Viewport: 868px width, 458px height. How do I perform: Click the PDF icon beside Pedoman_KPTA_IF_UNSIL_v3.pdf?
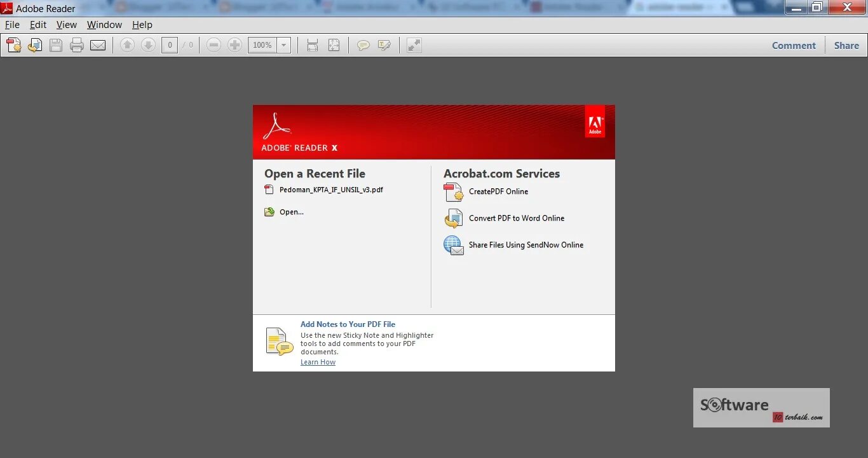269,190
